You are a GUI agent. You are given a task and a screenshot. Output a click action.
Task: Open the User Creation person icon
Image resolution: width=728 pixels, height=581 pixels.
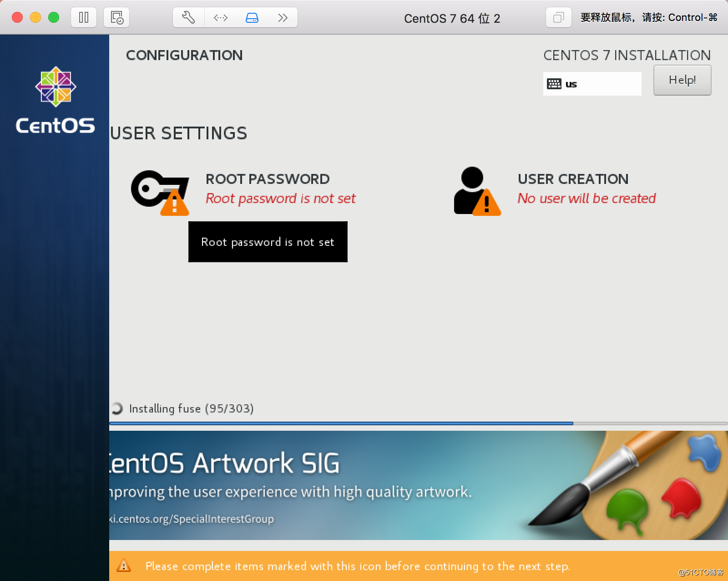(477, 191)
